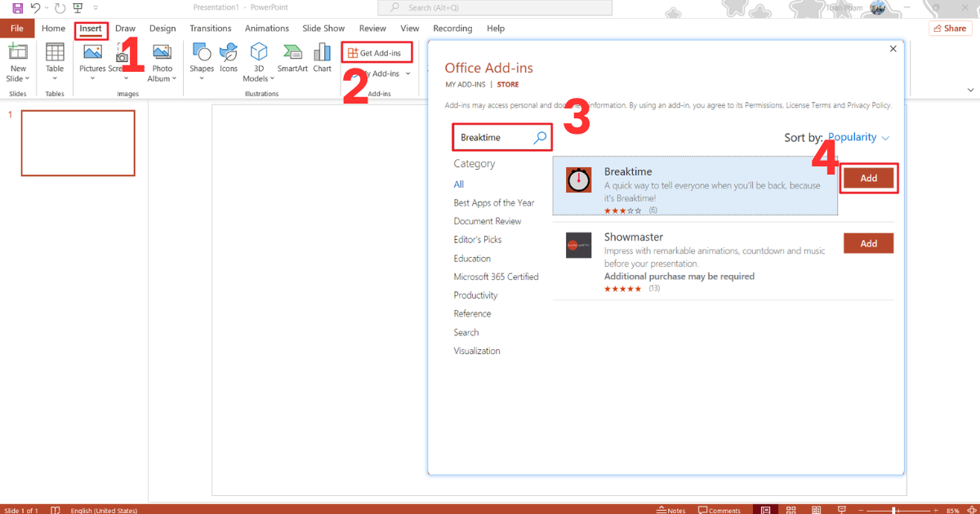Switch to the Design tab
This screenshot has width=980, height=514.
coord(163,29)
